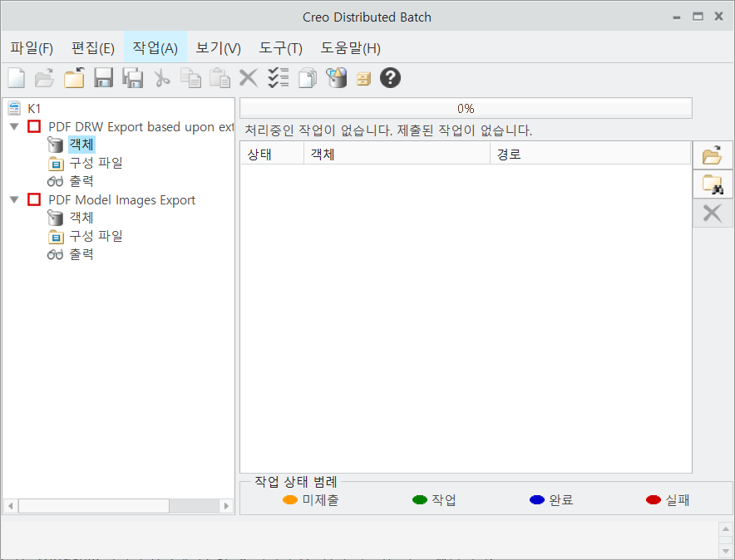Click the K1 batch file icon
This screenshot has height=560, width=735.
pyautogui.click(x=14, y=108)
